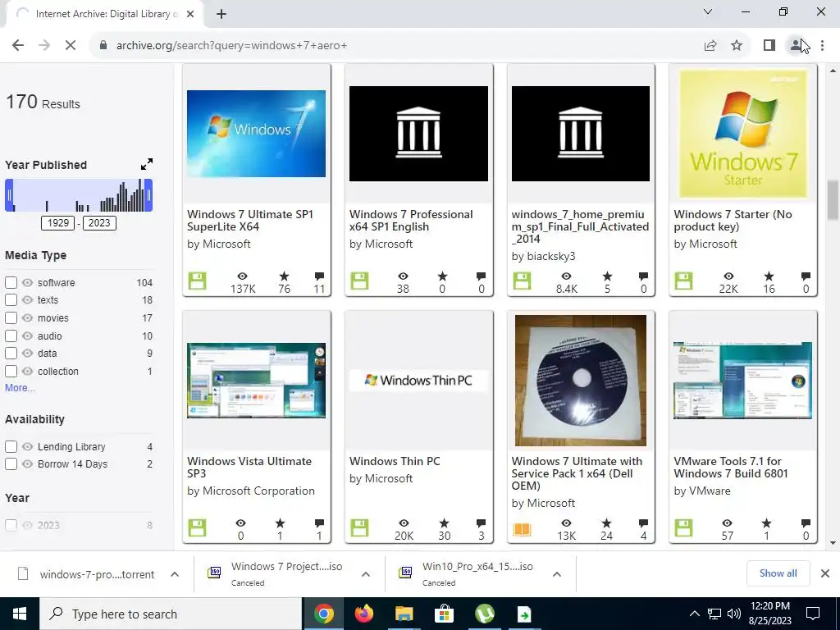The width and height of the screenshot is (840, 630).
Task: Stop loading the page
Action: coord(71,46)
